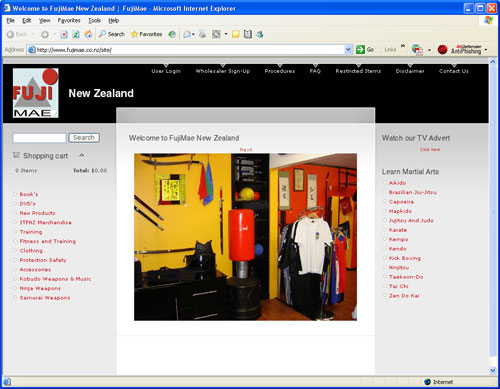Click the page icon in address bar
This screenshot has width=500, height=389.
tap(32, 50)
